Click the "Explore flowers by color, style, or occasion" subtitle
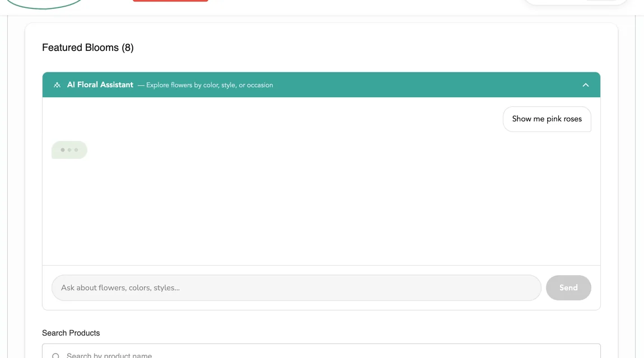 [x=209, y=85]
